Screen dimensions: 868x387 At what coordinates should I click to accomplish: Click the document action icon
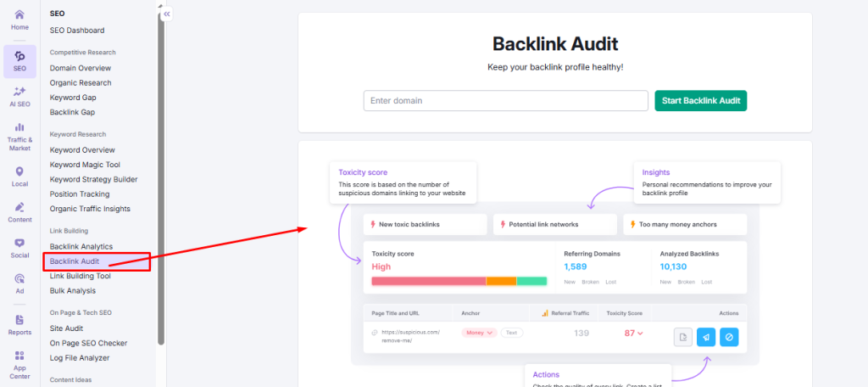coord(683,337)
